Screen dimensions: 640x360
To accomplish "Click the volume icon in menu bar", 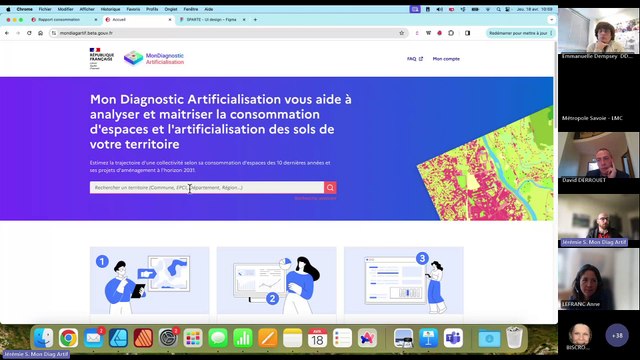I will click(x=439, y=9).
